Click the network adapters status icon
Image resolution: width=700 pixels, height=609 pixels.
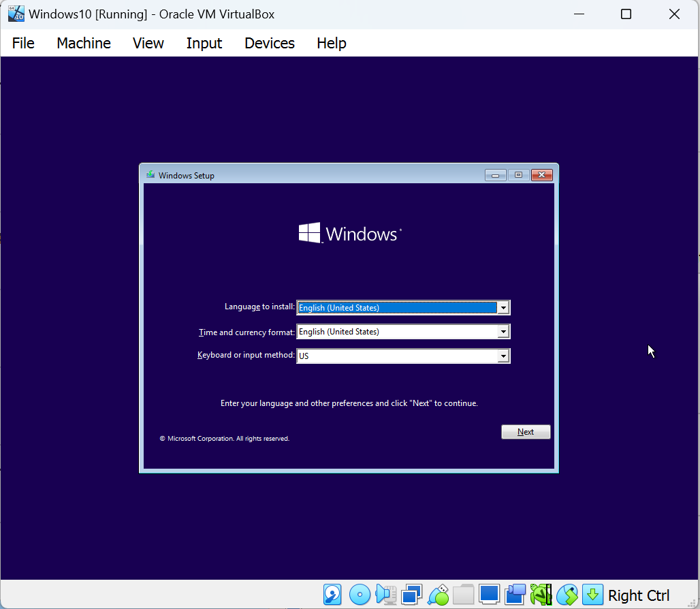pyautogui.click(x=411, y=595)
